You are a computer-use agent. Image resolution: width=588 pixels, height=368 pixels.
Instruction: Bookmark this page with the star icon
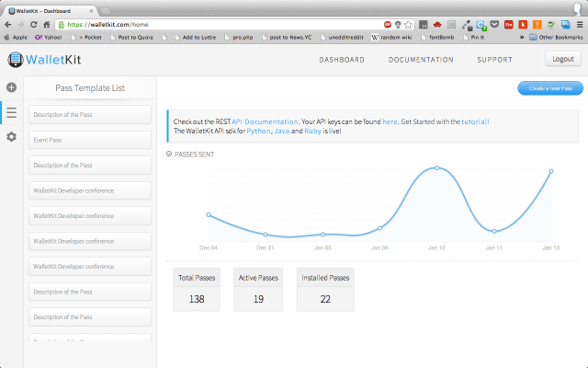(x=408, y=25)
